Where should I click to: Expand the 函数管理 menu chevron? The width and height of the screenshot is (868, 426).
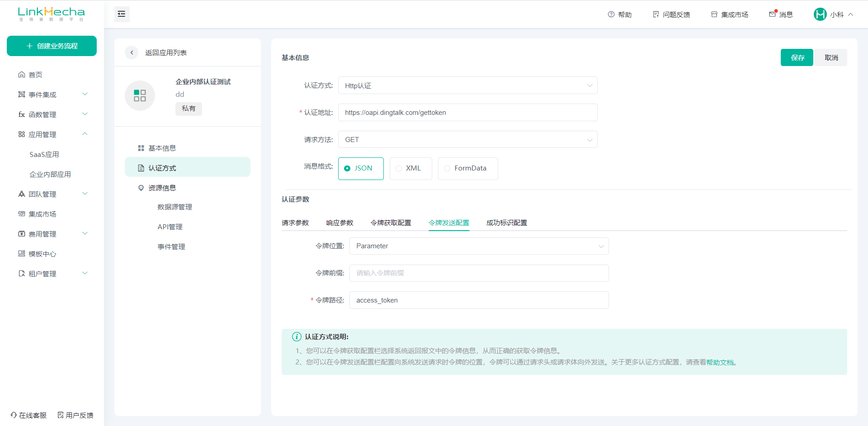(x=85, y=114)
